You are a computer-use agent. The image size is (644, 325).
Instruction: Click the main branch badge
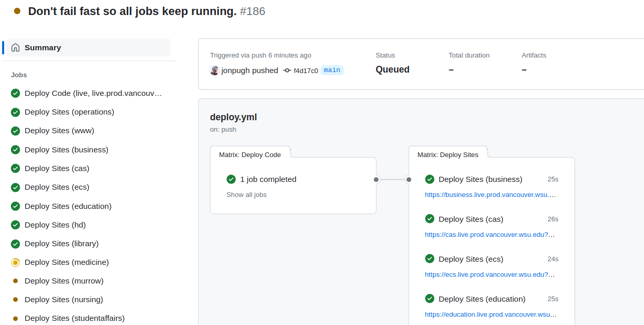coord(332,70)
